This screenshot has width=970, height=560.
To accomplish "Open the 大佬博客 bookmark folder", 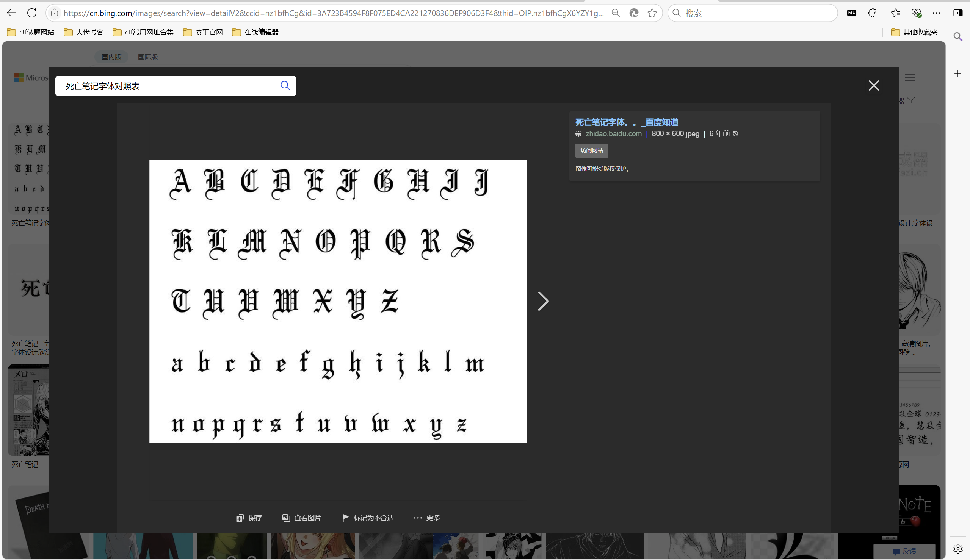I will [x=83, y=32].
